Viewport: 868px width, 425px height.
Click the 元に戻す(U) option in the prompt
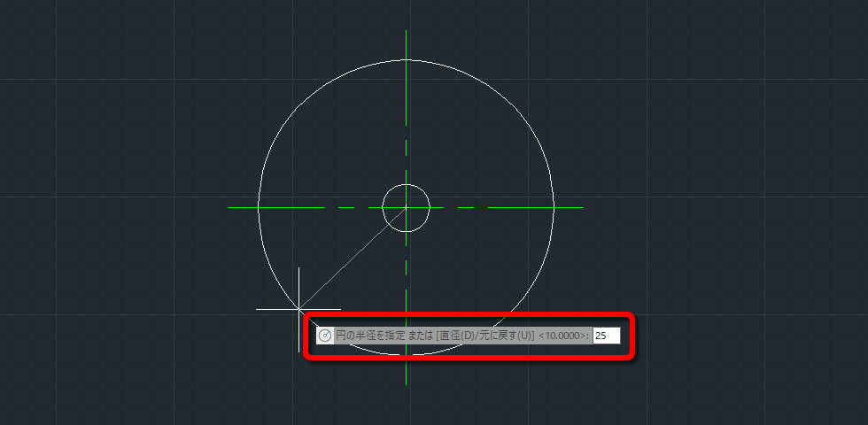[x=504, y=336]
